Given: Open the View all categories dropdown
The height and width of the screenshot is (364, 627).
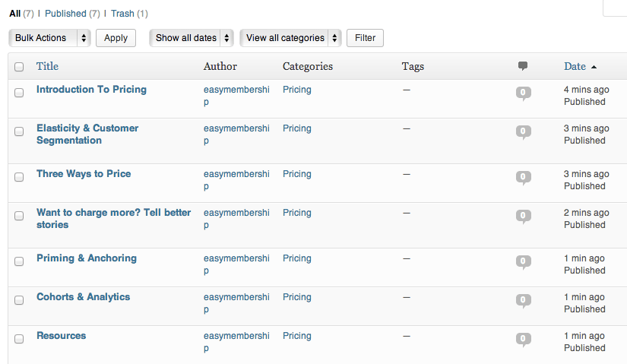Looking at the screenshot, I should tap(290, 38).
